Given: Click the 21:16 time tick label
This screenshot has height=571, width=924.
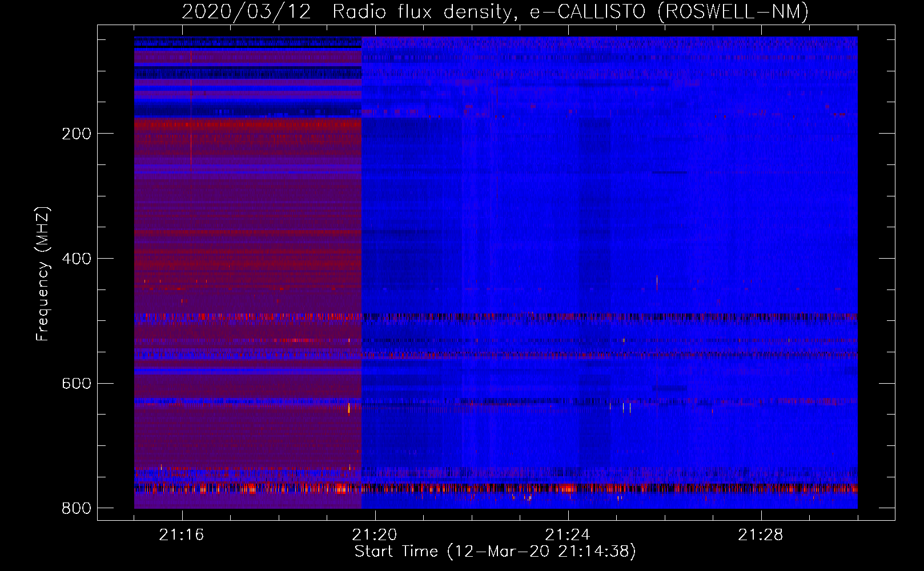Looking at the screenshot, I should click(x=182, y=535).
